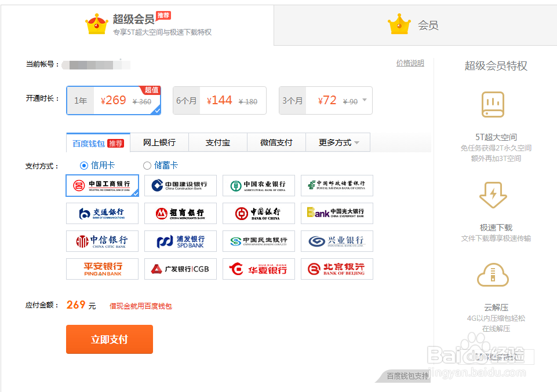The image size is (557, 392).
Task: Click the 269 元 payable amount
Action: [81, 305]
